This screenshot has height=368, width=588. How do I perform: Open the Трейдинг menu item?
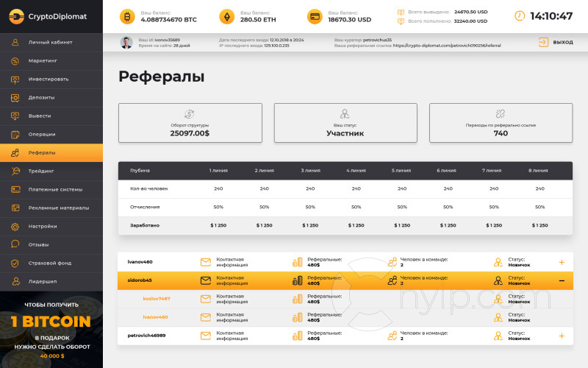(x=51, y=171)
